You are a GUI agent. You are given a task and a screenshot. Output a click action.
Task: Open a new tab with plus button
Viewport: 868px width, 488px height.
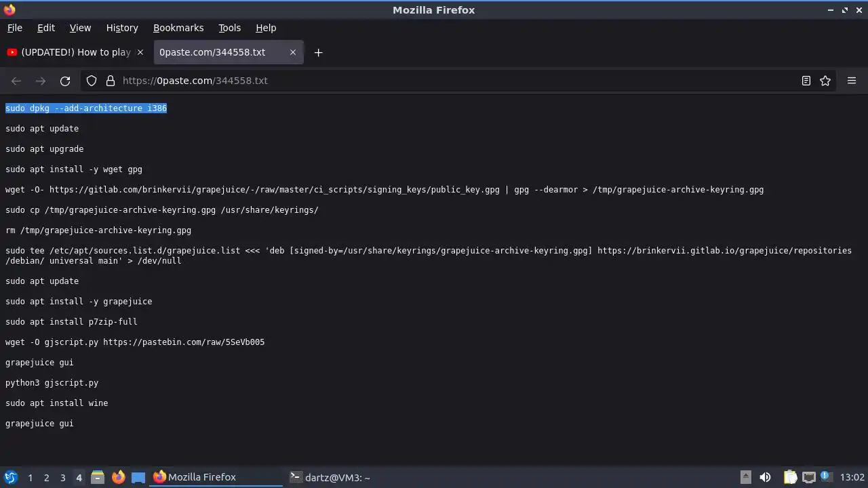pos(318,52)
